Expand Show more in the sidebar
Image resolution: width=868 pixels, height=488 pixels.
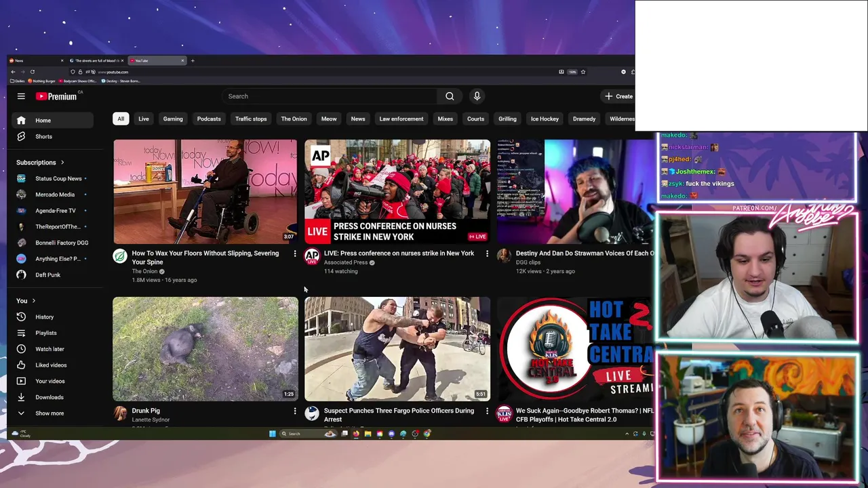(x=53, y=413)
